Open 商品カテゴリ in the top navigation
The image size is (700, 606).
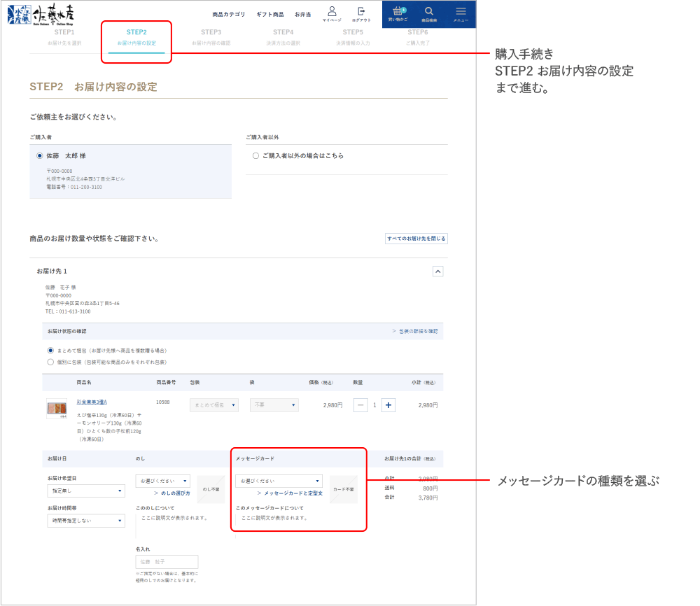[x=229, y=14]
